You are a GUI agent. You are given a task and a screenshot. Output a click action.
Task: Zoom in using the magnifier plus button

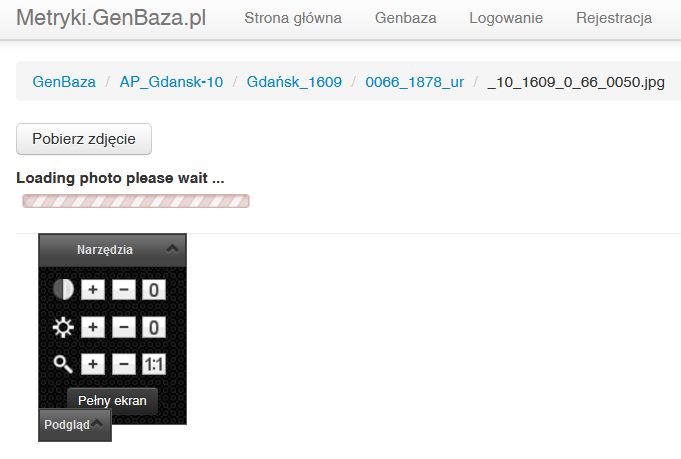93,364
